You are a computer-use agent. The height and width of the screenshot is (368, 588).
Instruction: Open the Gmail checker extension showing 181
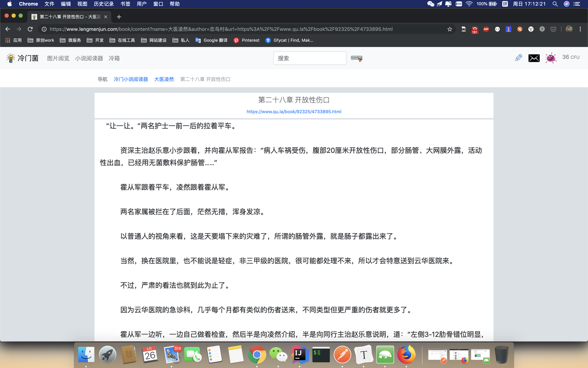click(474, 30)
